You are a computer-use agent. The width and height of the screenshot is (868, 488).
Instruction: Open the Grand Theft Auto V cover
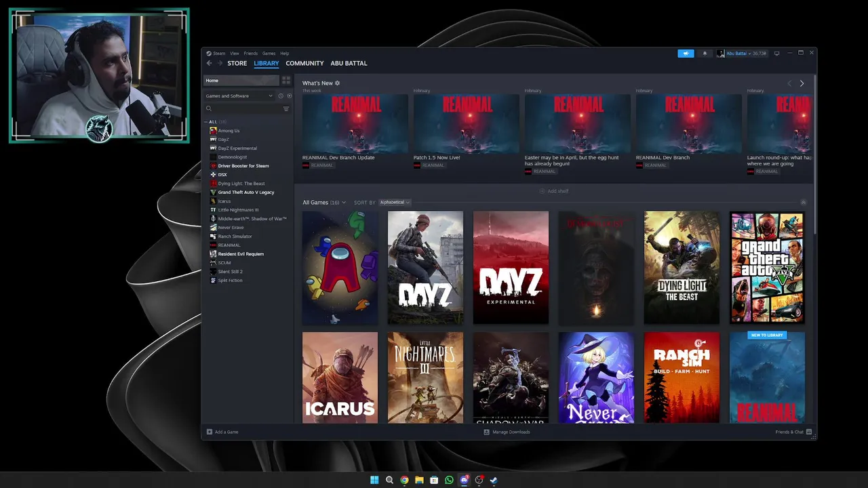pos(767,268)
